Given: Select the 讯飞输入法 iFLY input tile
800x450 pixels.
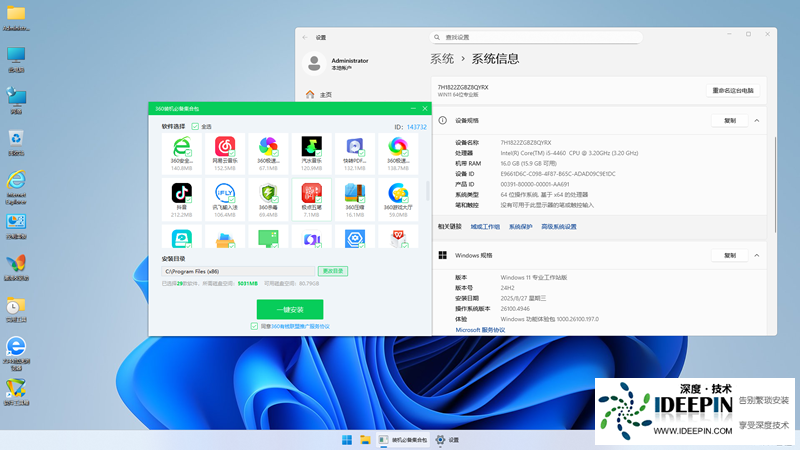Looking at the screenshot, I should (x=225, y=199).
